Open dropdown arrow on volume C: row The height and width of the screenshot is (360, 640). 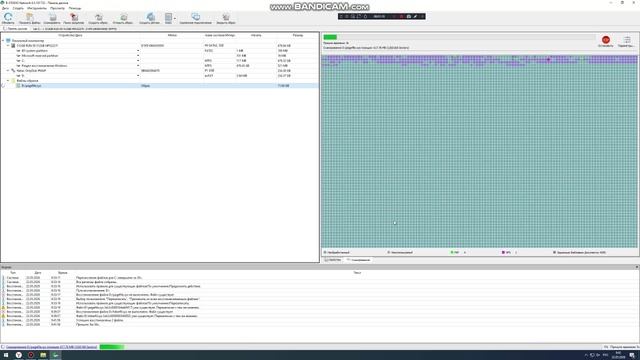pos(138,61)
